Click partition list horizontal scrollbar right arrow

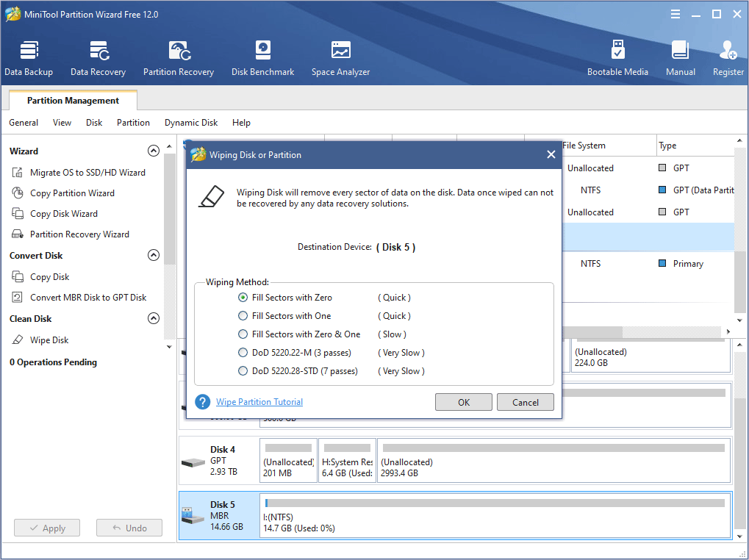pyautogui.click(x=728, y=331)
